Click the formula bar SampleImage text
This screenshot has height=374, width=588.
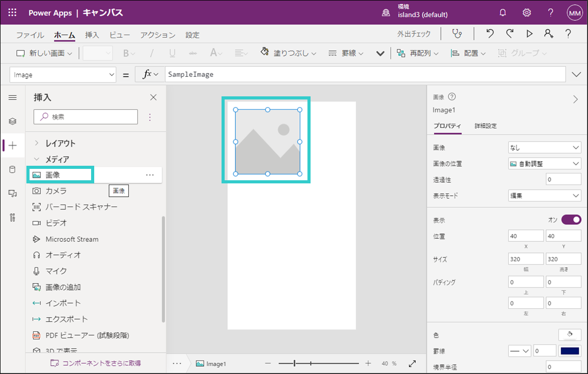[190, 74]
